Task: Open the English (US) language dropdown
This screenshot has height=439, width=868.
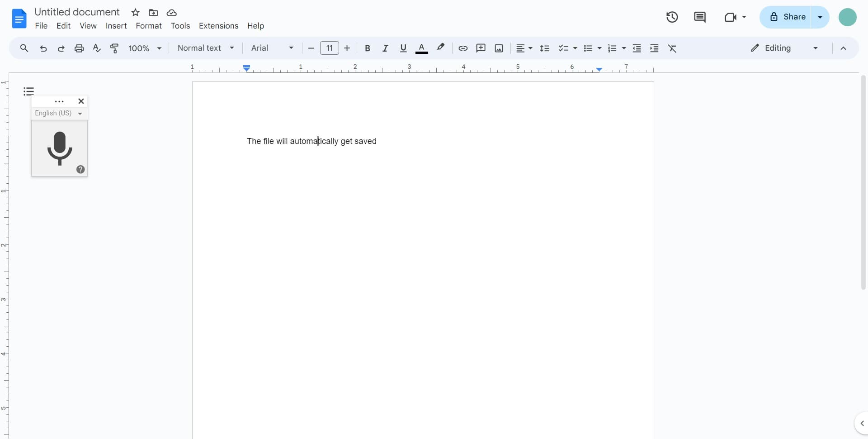Action: pos(59,113)
